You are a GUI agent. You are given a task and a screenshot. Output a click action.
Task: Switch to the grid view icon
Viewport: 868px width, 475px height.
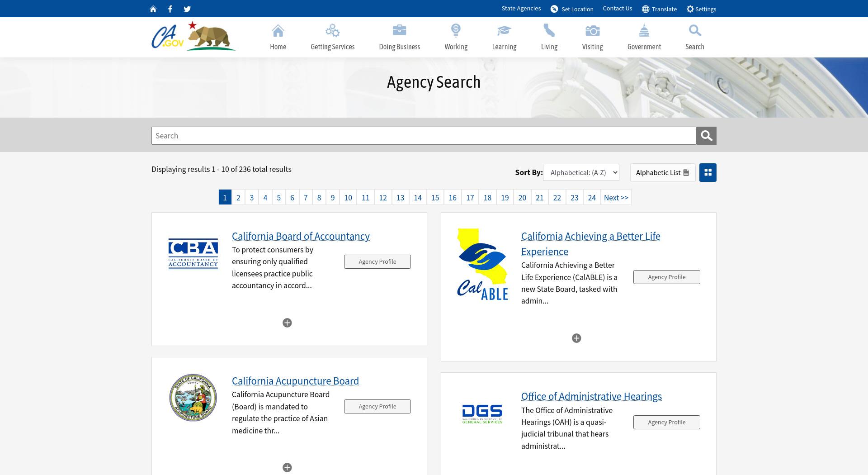(x=708, y=172)
